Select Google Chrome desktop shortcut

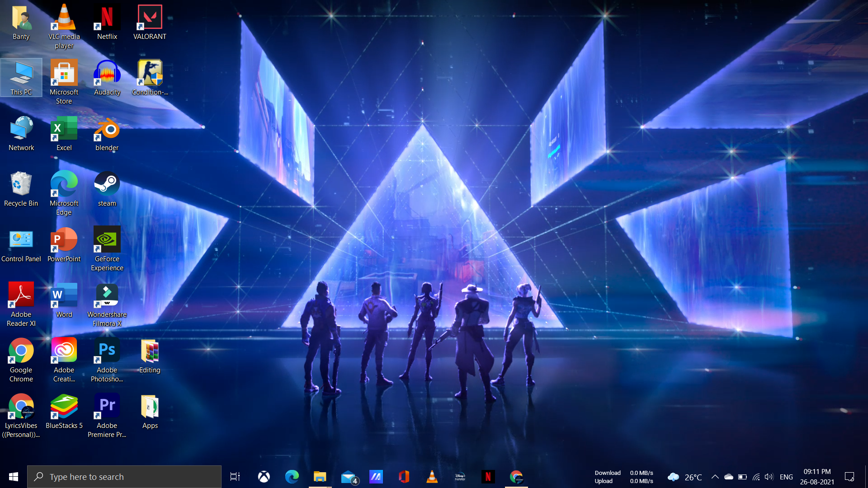click(x=21, y=360)
